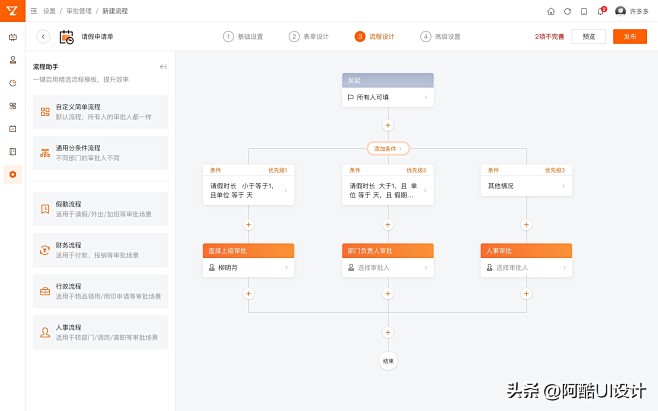Choose the 自定义简单流程 template

pos(100,112)
